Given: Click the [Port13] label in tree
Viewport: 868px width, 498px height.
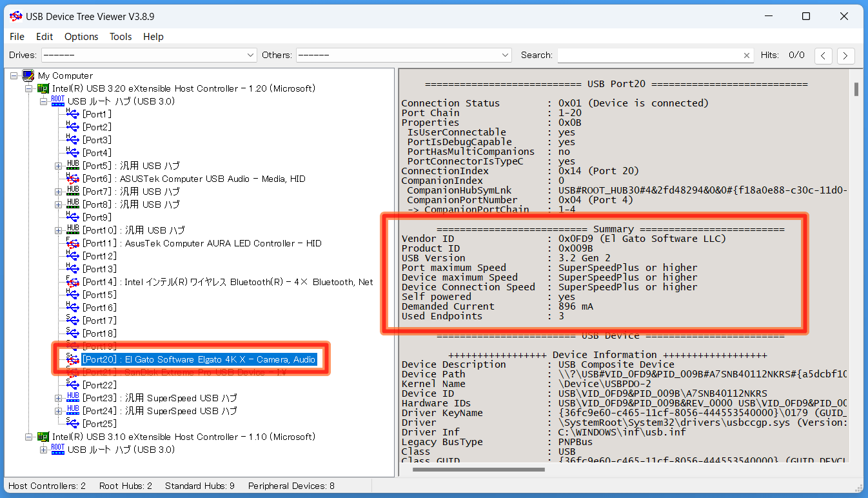Looking at the screenshot, I should click(x=99, y=269).
